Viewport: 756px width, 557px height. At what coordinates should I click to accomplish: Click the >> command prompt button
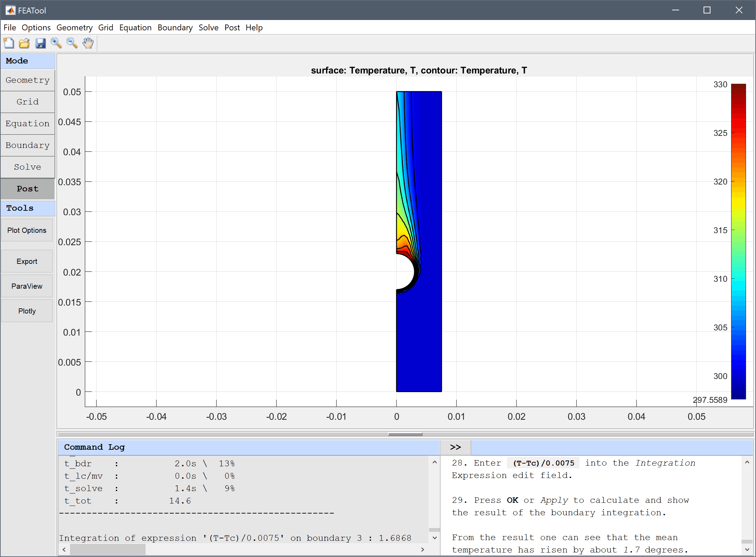[x=456, y=447]
